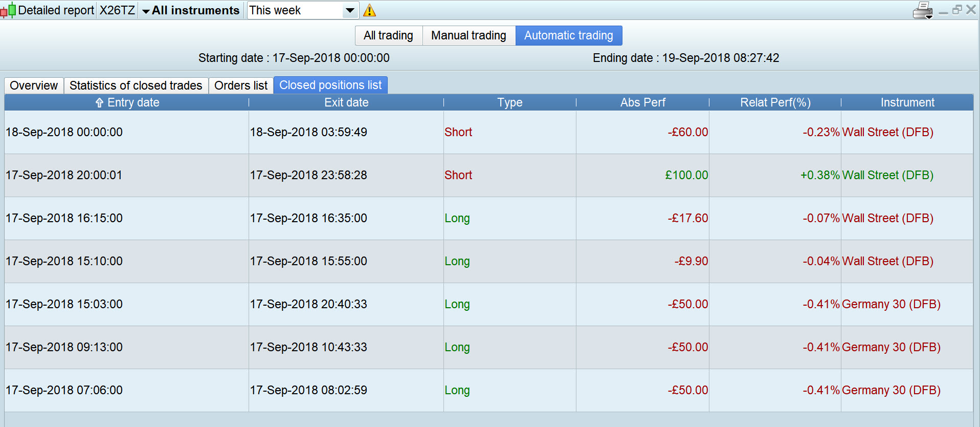Select the Manual trading filter
The image size is (980, 427).
coord(469,35)
